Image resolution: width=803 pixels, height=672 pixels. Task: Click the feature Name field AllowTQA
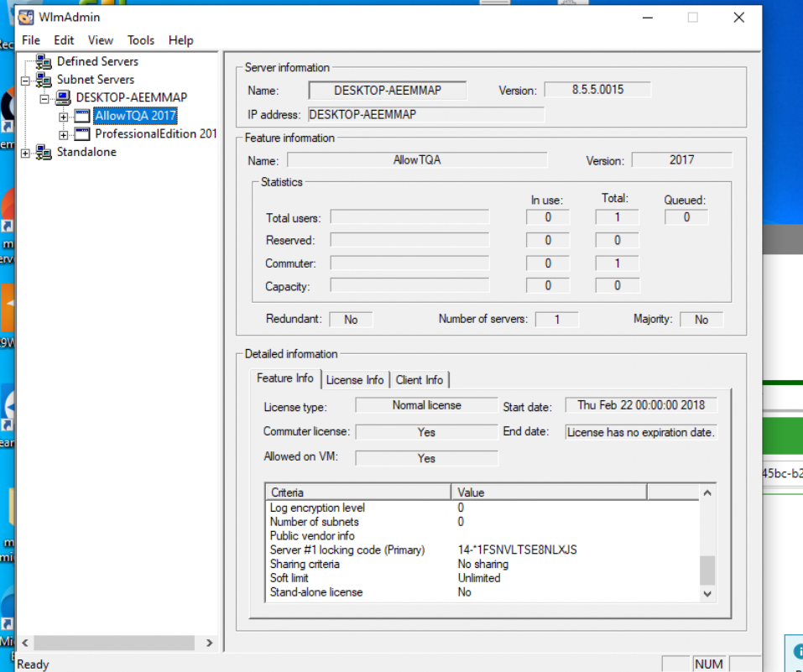pos(417,160)
